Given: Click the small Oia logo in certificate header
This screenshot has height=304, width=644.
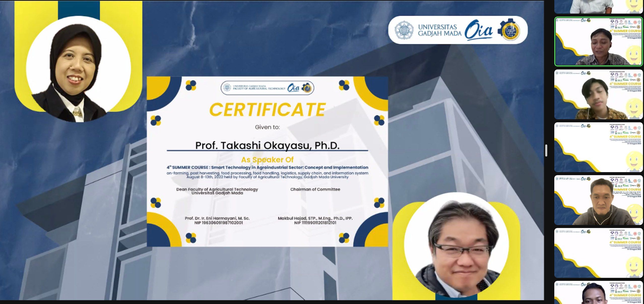Looking at the screenshot, I should [x=294, y=88].
